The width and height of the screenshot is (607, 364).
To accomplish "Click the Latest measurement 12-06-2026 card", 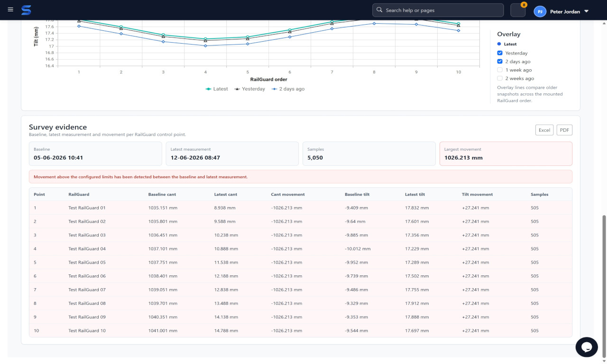I will click(232, 154).
